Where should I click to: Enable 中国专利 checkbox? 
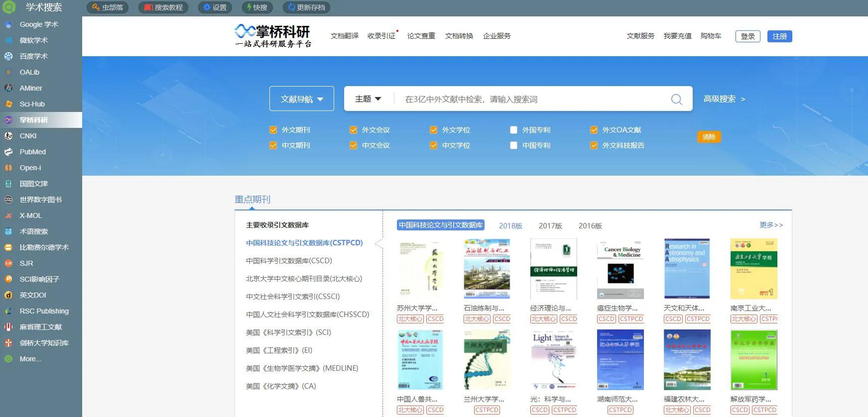[513, 145]
